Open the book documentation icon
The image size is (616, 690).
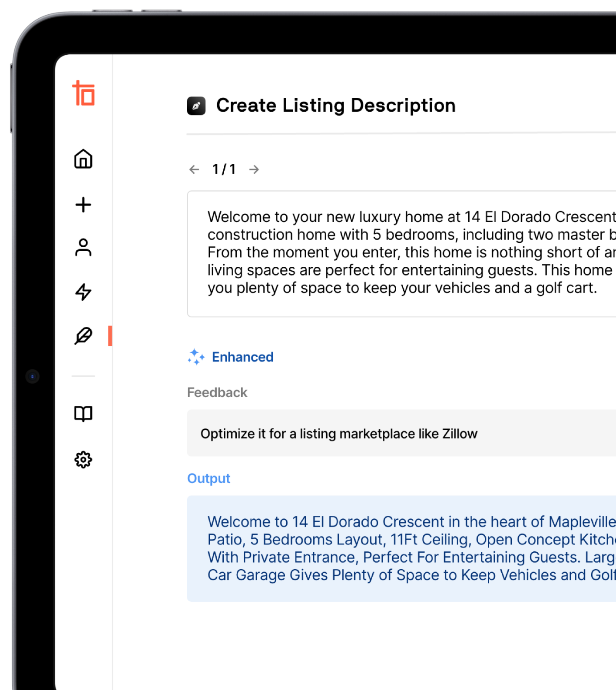(83, 414)
